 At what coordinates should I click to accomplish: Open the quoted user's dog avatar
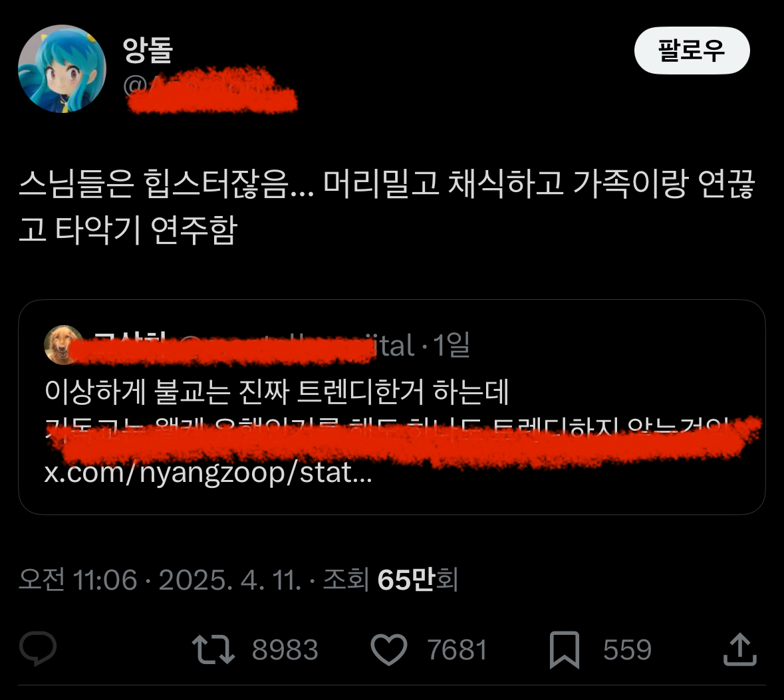click(63, 344)
